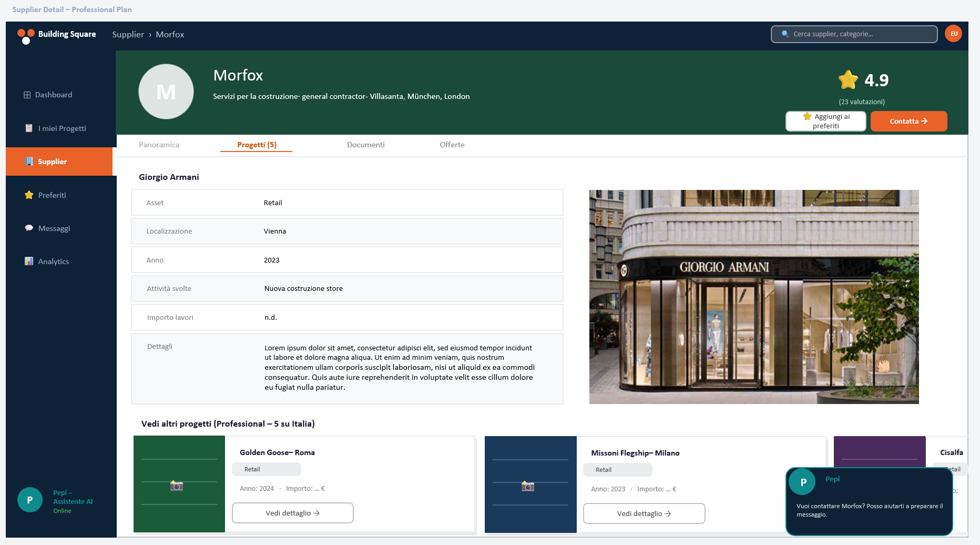The height and width of the screenshot is (545, 980).
Task: Open Dashboard from the sidebar
Action: coord(48,95)
